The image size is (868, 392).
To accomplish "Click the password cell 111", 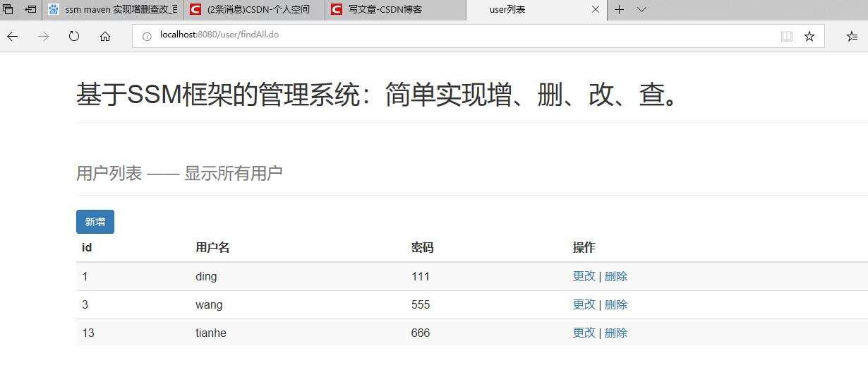I will tap(421, 276).
